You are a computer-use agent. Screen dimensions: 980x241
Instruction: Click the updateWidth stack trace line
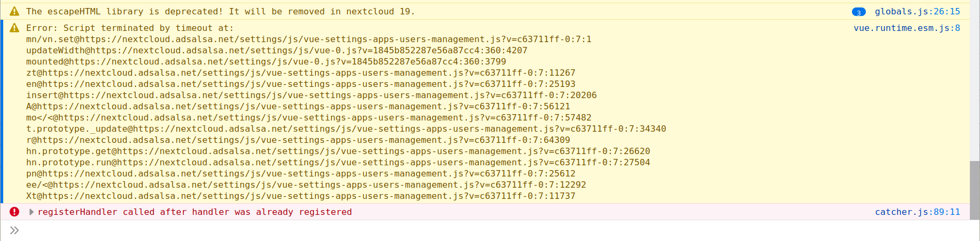[x=277, y=50]
